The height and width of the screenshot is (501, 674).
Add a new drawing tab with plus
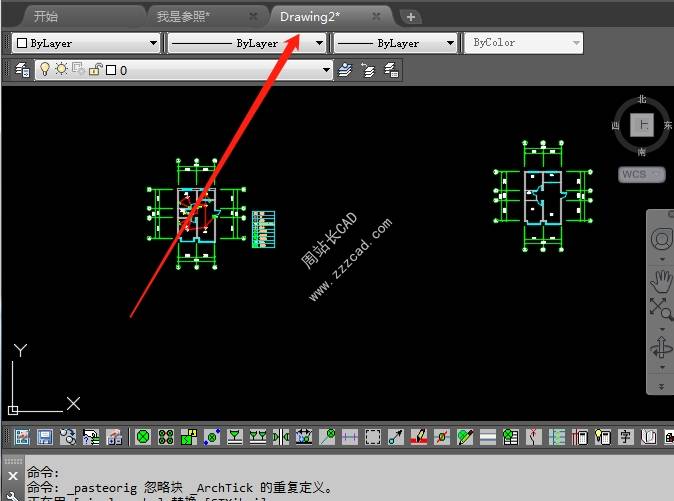[411, 17]
